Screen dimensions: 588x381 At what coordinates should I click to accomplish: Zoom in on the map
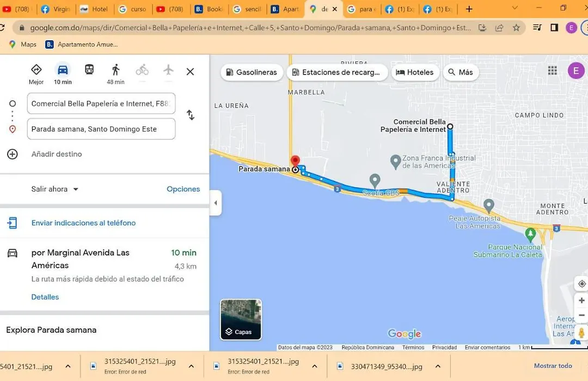[x=581, y=300]
